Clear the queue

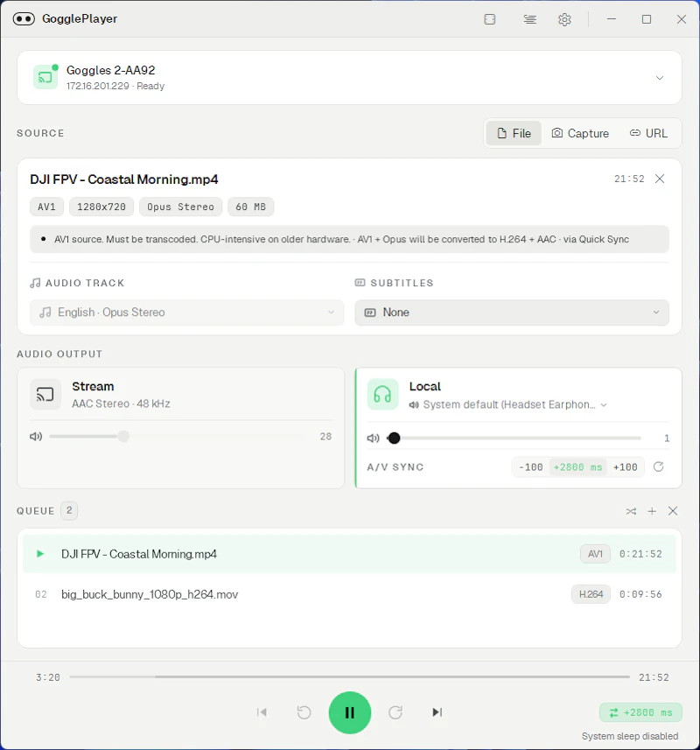pos(673,511)
